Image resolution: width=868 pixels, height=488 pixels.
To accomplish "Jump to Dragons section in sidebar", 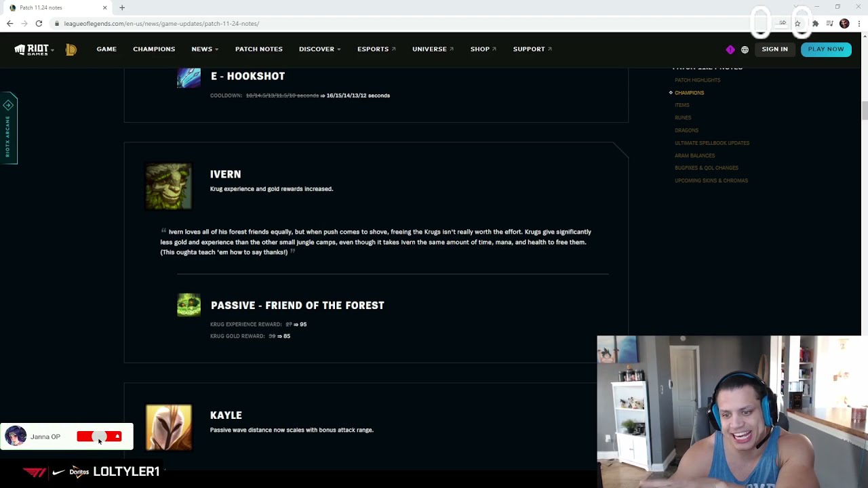I will (x=686, y=130).
